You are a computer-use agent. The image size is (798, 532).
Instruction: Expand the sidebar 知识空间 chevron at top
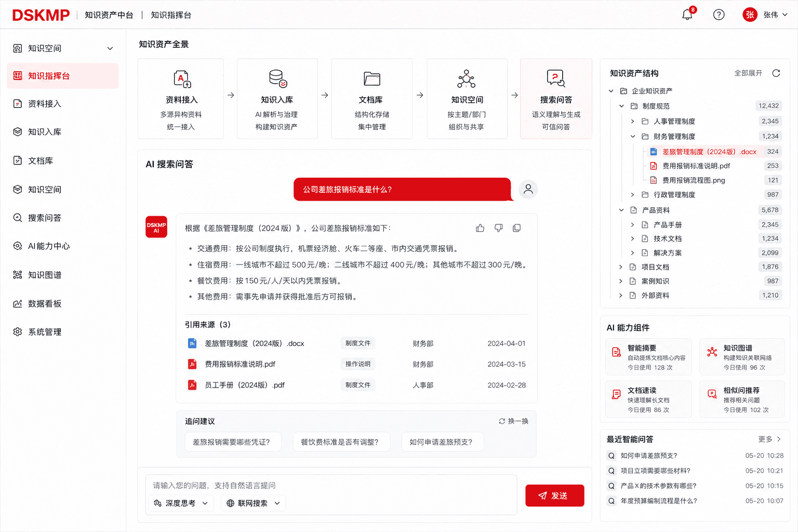point(110,48)
